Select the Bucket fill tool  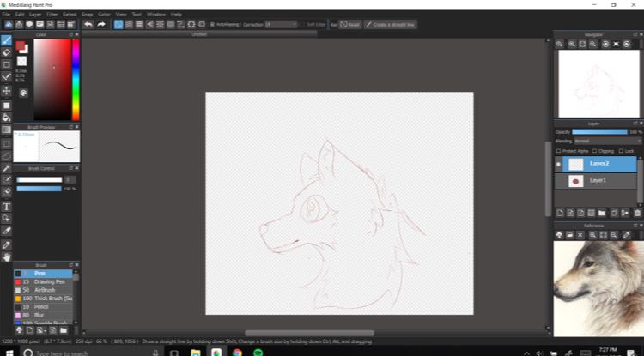[x=6, y=118]
